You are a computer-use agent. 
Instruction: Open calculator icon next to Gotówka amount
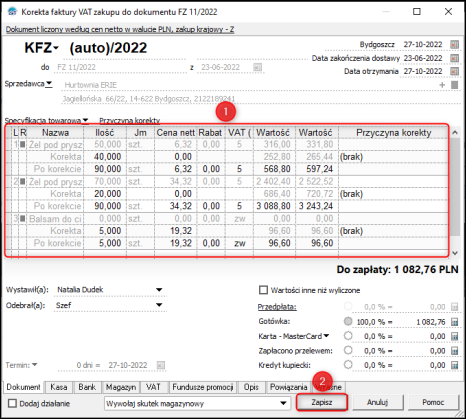click(454, 322)
